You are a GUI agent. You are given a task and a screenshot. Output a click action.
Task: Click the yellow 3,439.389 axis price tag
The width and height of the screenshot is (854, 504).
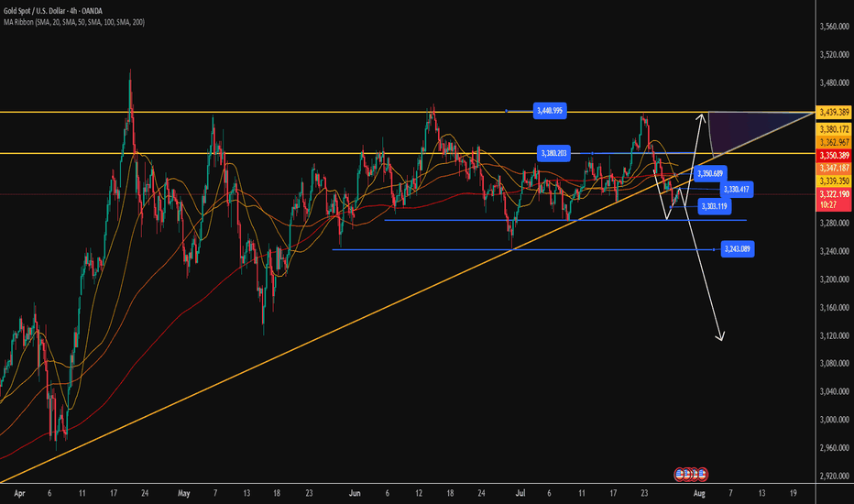[x=834, y=112]
